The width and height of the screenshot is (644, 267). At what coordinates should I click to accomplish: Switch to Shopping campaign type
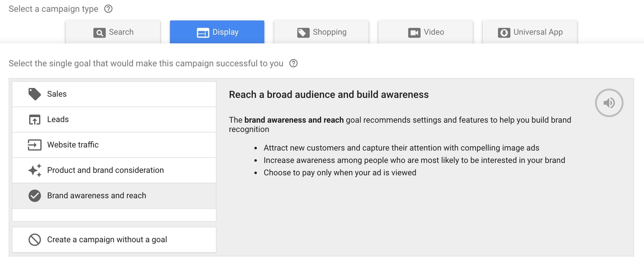pos(321,32)
